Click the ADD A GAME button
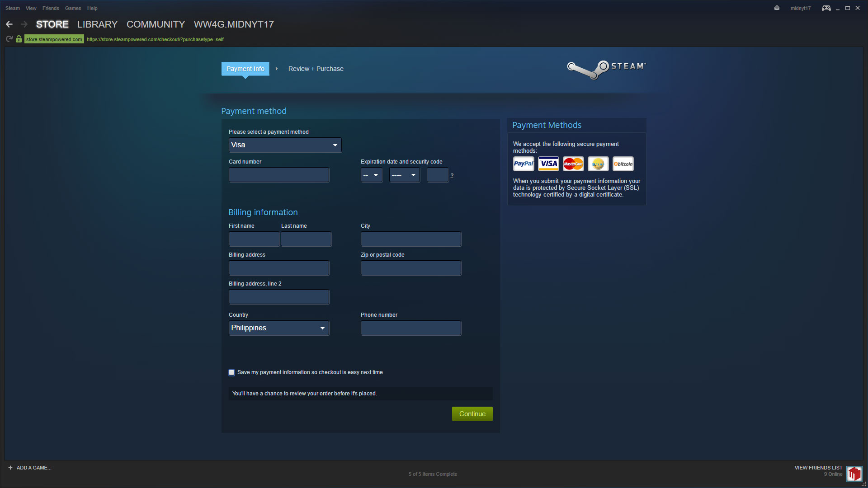 pos(29,467)
